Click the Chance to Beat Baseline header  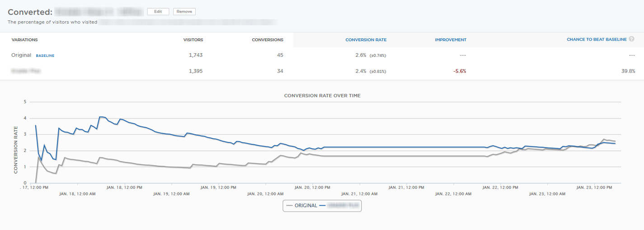click(x=596, y=40)
